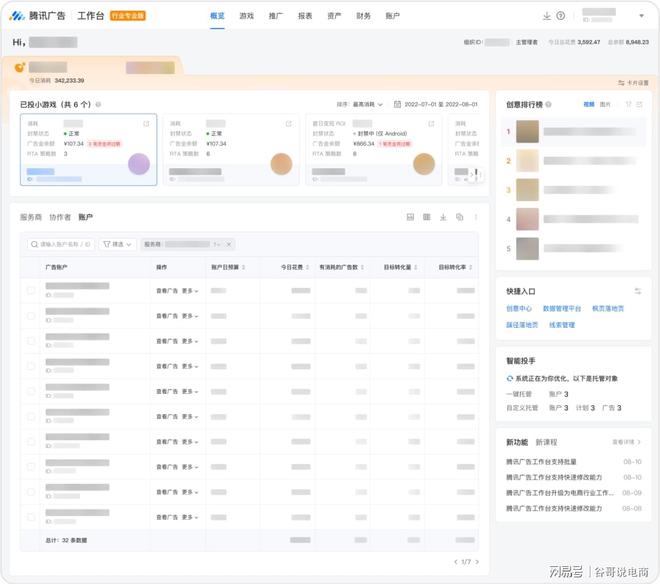
Task: Open the 创意中心 quick link
Action: coord(519,309)
